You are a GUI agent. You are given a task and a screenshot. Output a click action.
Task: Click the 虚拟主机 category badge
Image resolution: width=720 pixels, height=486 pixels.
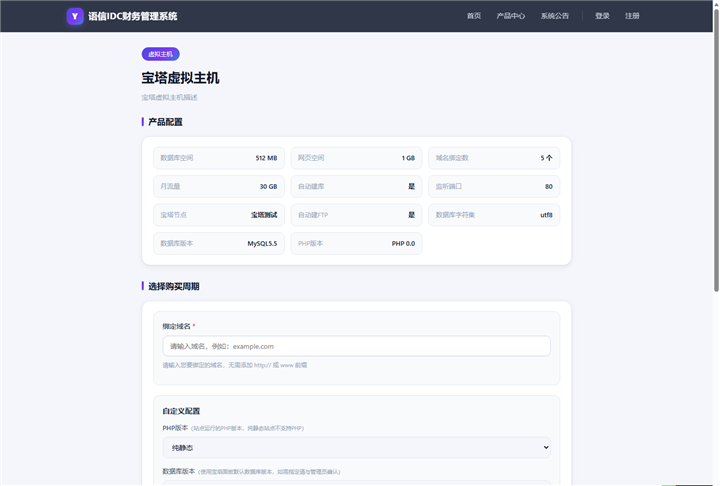(x=161, y=54)
